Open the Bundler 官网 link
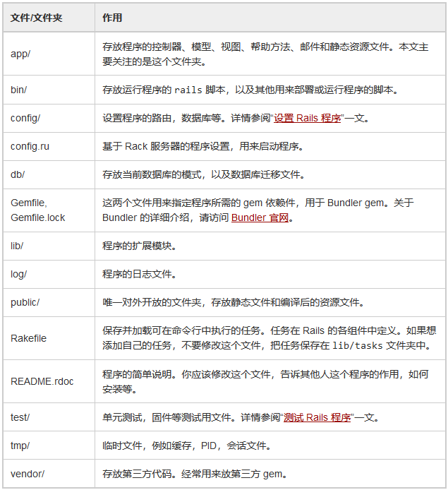Screen dimensions: 448x490 click(x=260, y=217)
